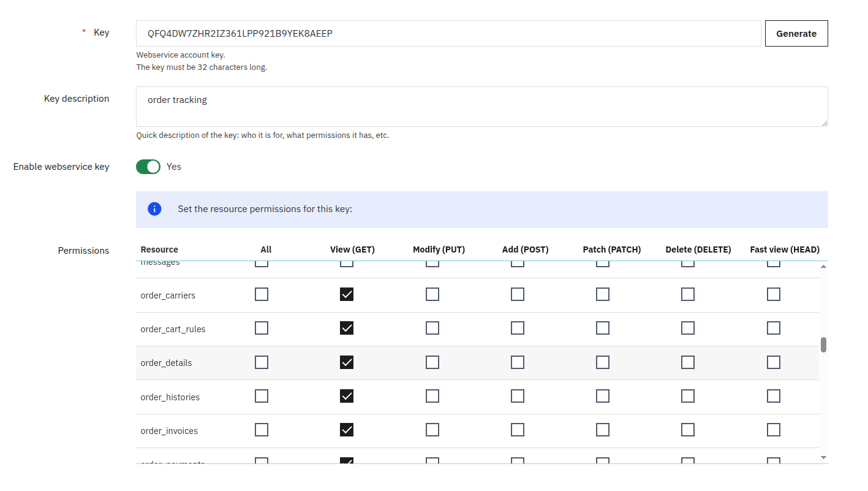Check All for order_cart_rules
The width and height of the screenshot is (868, 491).
point(262,329)
